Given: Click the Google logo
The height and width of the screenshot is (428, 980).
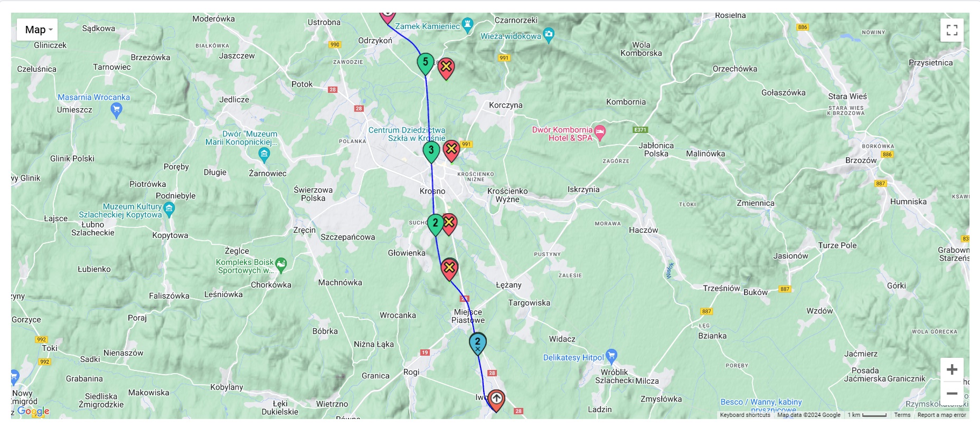Looking at the screenshot, I should point(33,411).
